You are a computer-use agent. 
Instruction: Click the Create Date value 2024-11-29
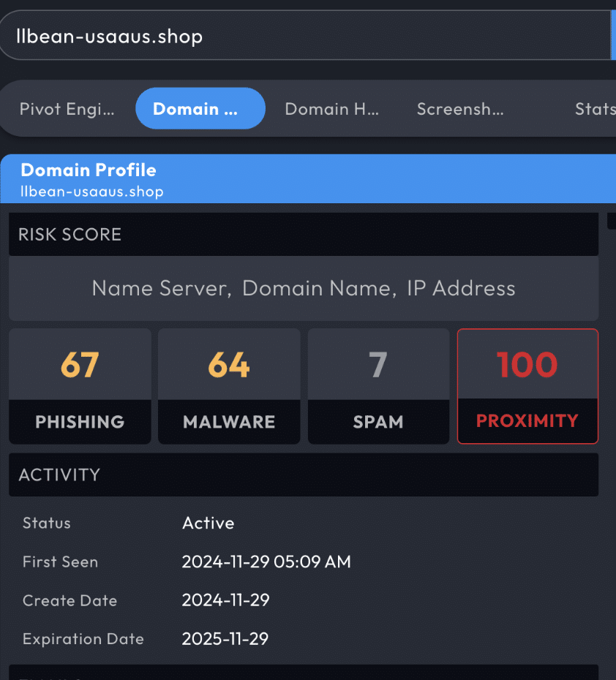[x=225, y=600]
